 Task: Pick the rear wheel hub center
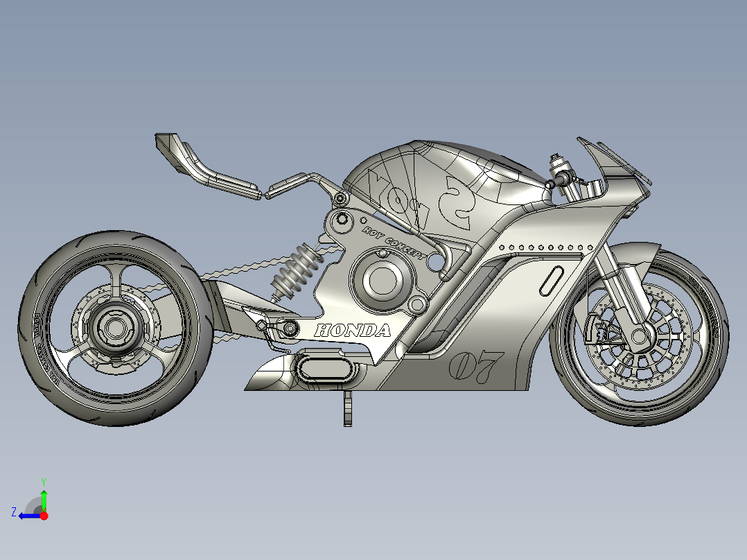[114, 328]
